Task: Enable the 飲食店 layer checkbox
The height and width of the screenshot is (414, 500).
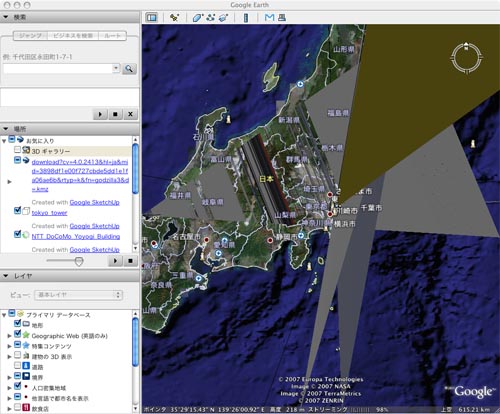Action: click(x=18, y=407)
